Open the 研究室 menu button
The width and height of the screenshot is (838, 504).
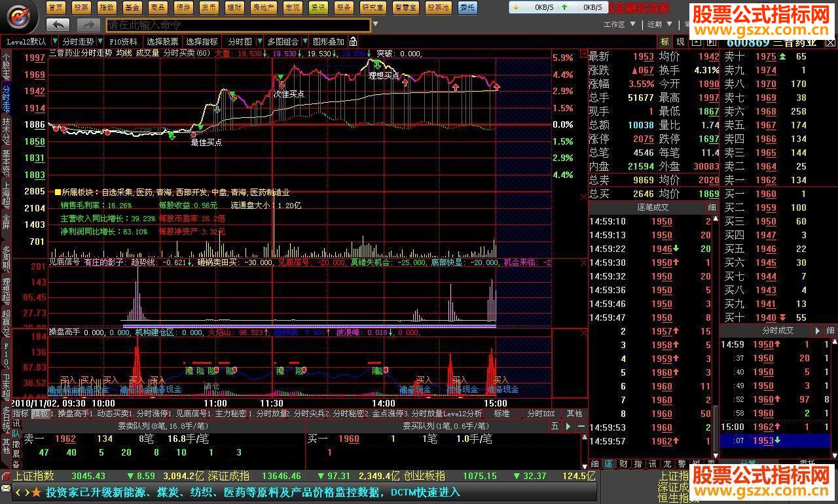point(373,8)
